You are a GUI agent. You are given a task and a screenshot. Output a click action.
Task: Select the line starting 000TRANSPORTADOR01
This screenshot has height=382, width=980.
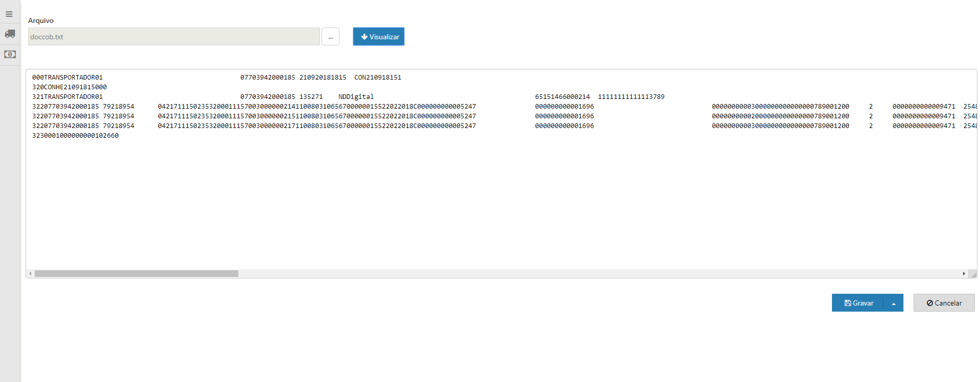pos(217,78)
